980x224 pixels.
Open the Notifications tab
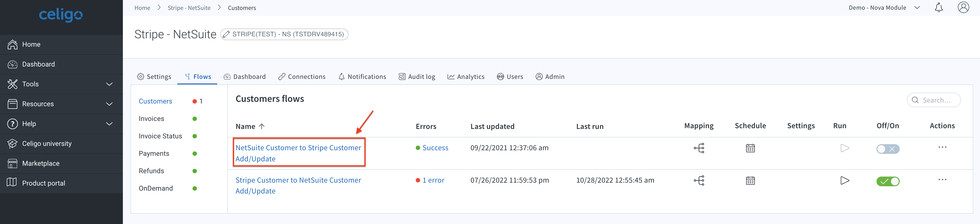362,76
